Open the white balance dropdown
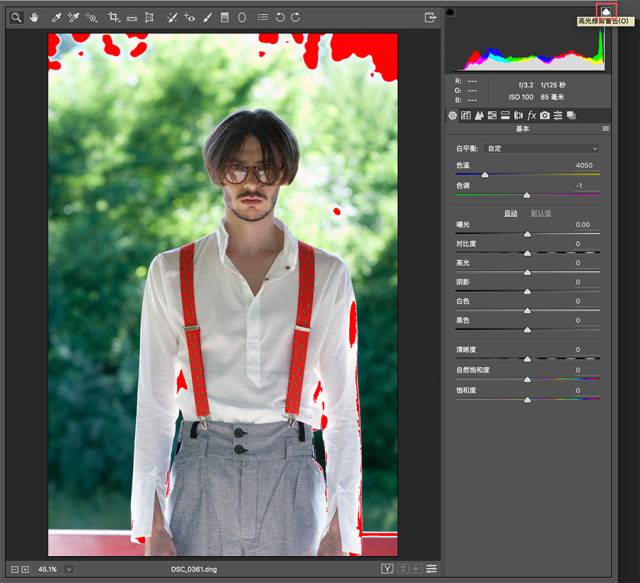Image resolution: width=640 pixels, height=583 pixels. click(x=542, y=149)
